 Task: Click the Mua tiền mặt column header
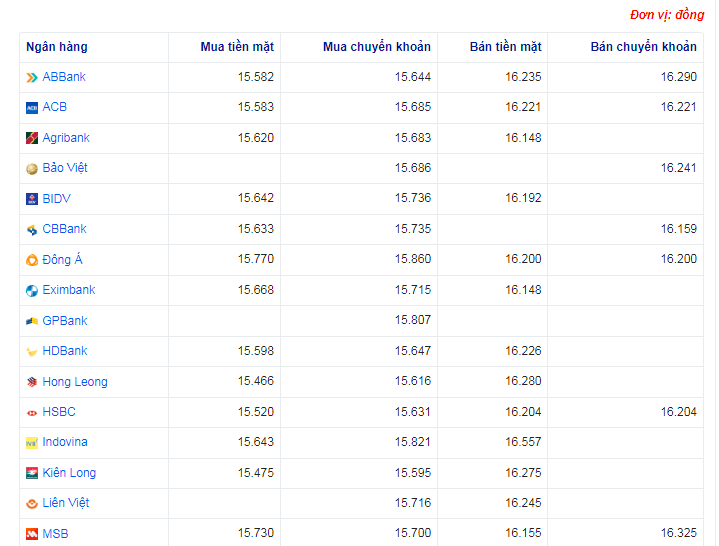pos(236,47)
